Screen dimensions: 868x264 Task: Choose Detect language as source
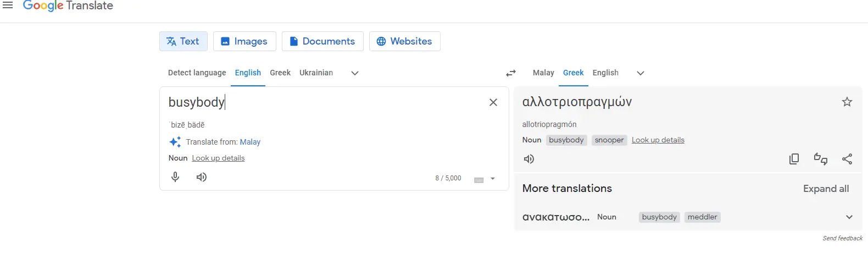[197, 73]
